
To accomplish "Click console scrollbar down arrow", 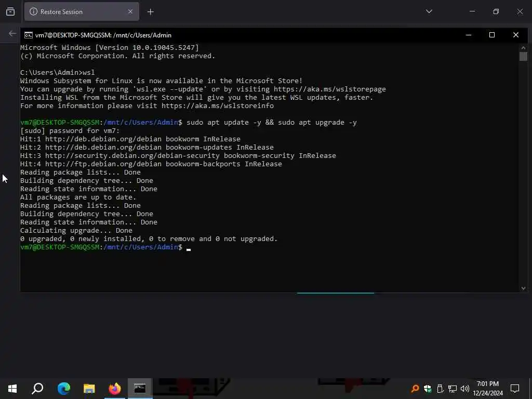I will (x=523, y=288).
